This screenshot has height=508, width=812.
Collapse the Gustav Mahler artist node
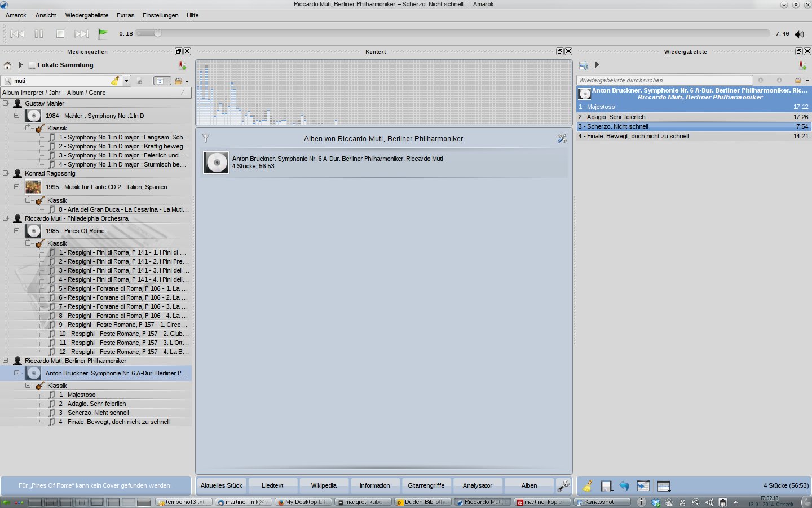tap(5, 103)
